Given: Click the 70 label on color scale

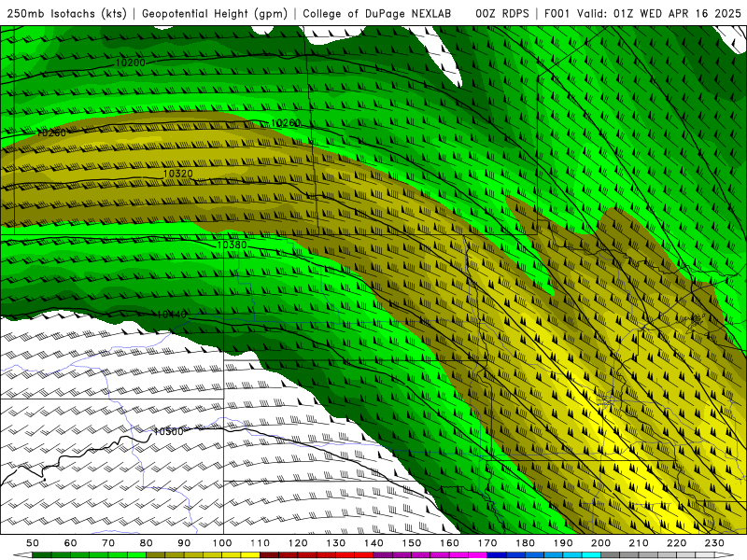Looking at the screenshot, I should (108, 543).
